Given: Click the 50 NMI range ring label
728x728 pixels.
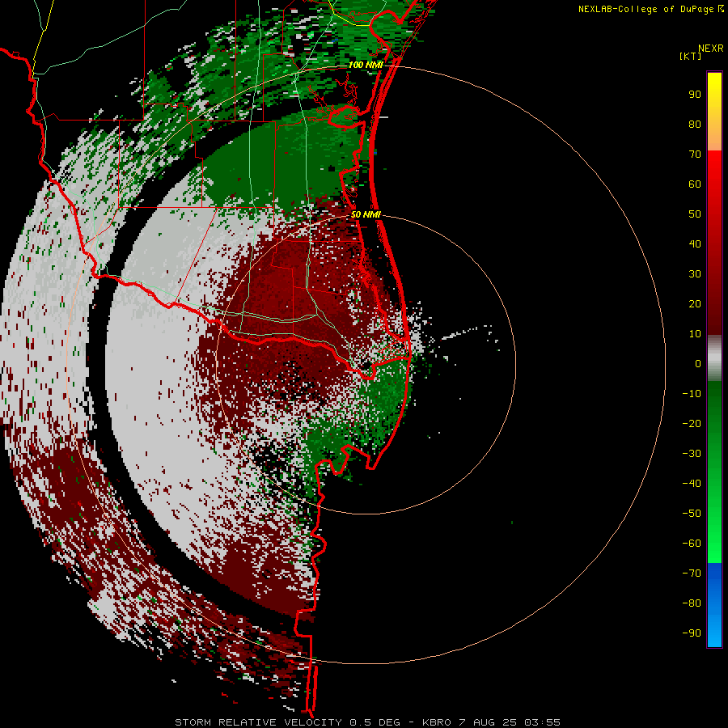Looking at the screenshot, I should 366,214.
